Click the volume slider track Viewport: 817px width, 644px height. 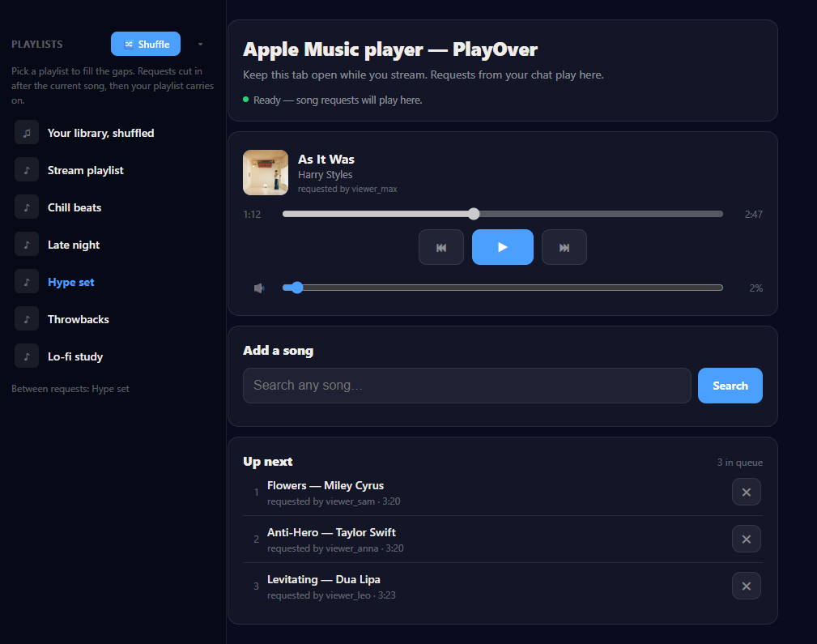click(502, 288)
